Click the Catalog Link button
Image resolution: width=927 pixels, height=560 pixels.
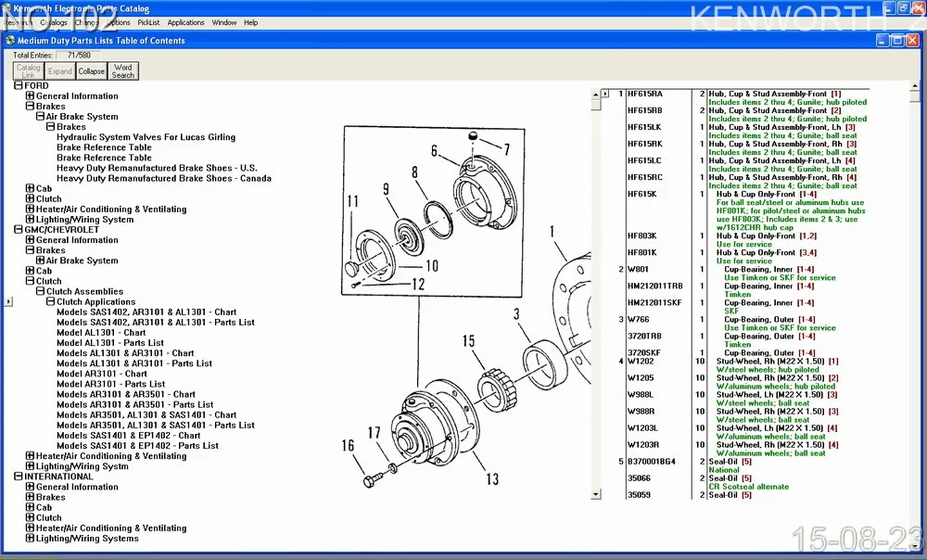point(29,71)
